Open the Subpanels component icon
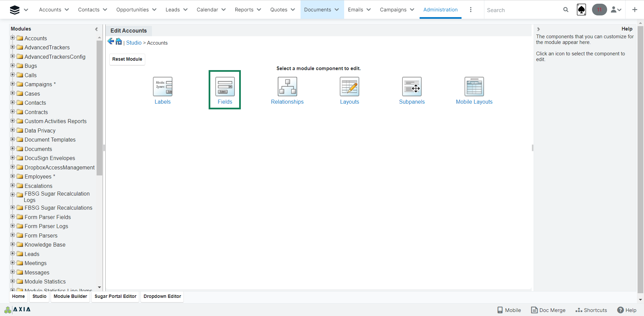 pyautogui.click(x=412, y=87)
